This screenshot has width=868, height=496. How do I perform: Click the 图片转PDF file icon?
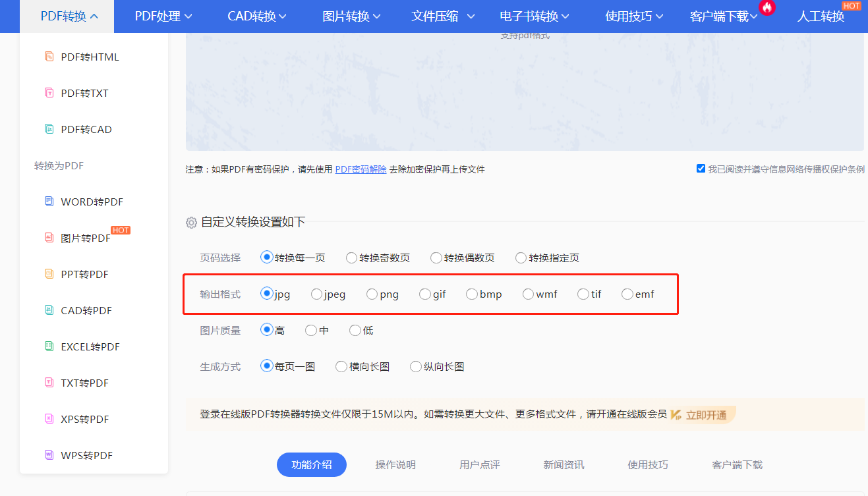click(49, 238)
